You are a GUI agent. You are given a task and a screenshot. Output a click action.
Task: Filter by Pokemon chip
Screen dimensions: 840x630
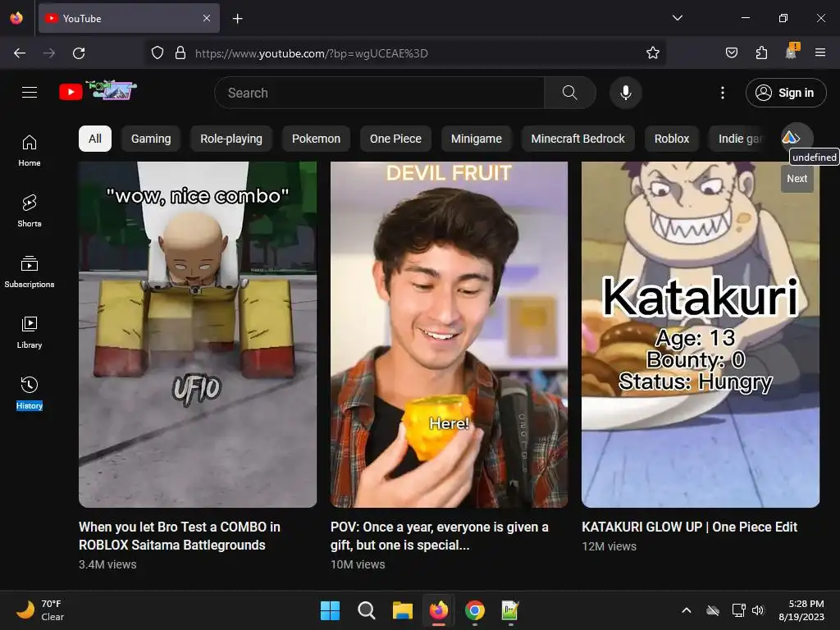(x=316, y=139)
